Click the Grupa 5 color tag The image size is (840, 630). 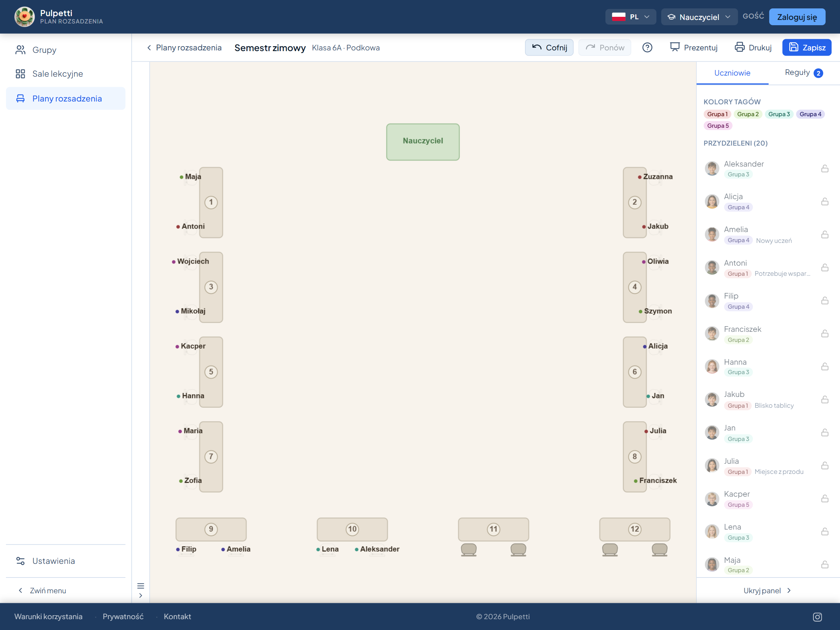[x=718, y=126]
